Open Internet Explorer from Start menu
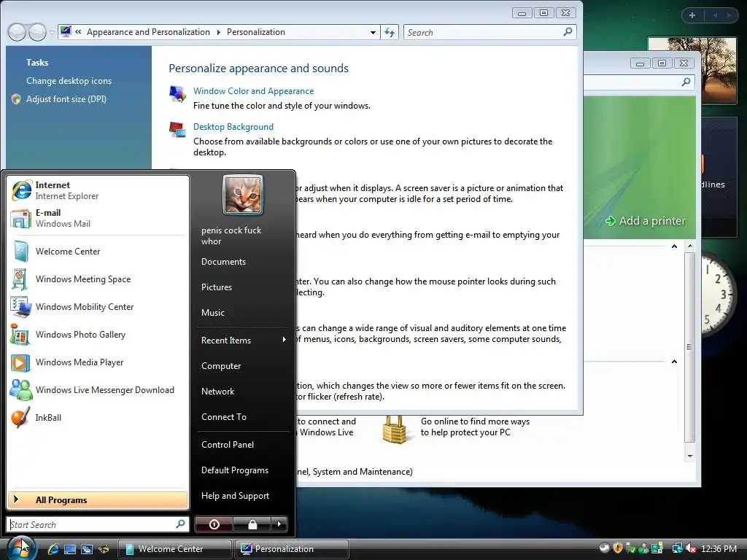747x560 pixels. point(98,190)
